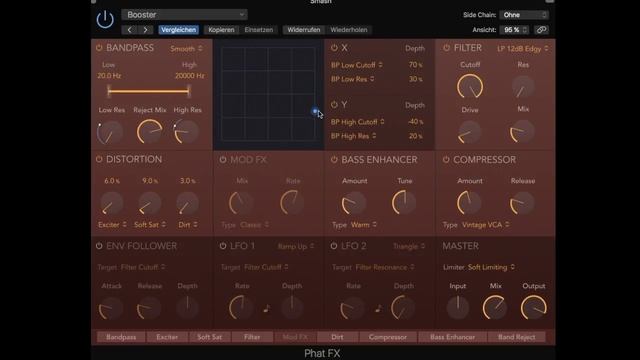Toggle the Bandpass section power

pyautogui.click(x=99, y=48)
